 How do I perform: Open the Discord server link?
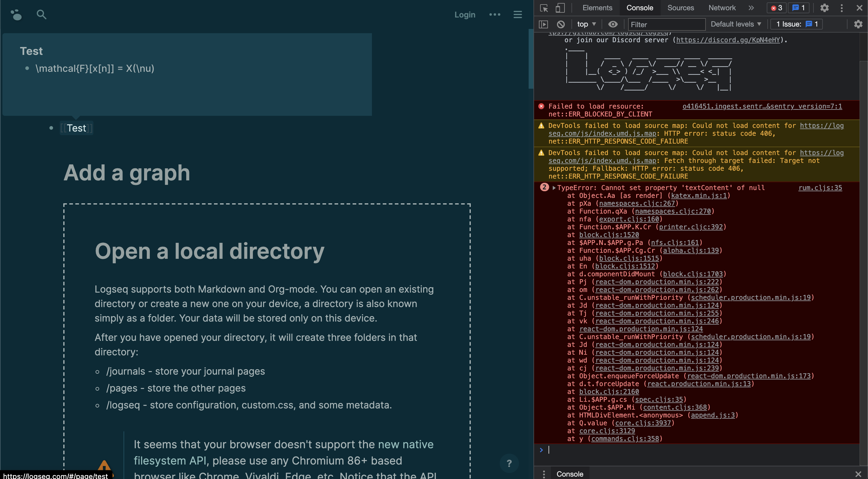(x=728, y=40)
